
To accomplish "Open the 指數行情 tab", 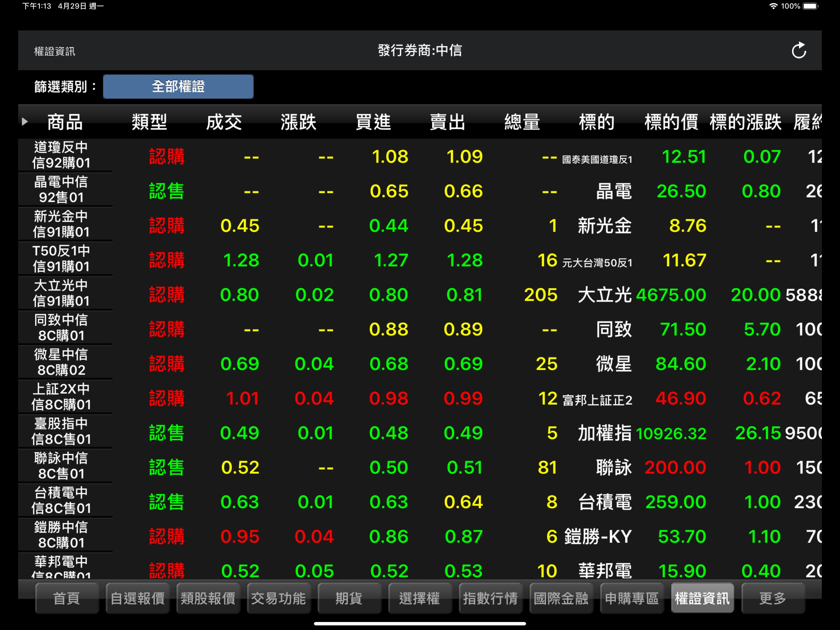I will (491, 598).
